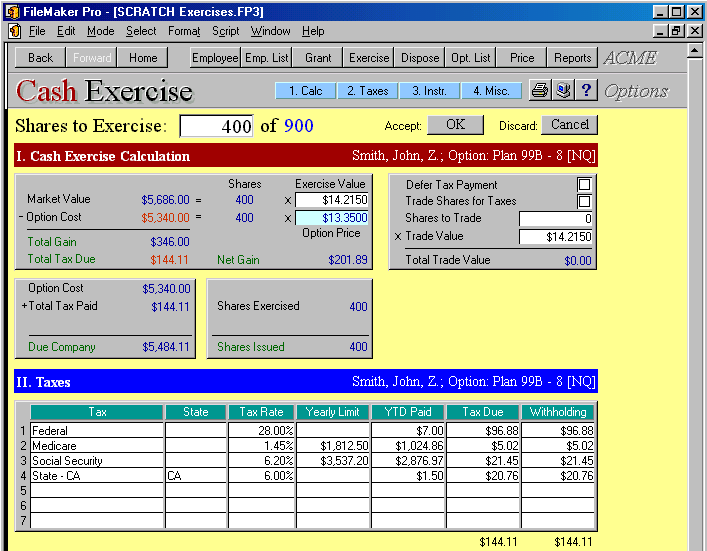The height and width of the screenshot is (551, 707).
Task: Discard changes with Cancel
Action: coord(569,124)
